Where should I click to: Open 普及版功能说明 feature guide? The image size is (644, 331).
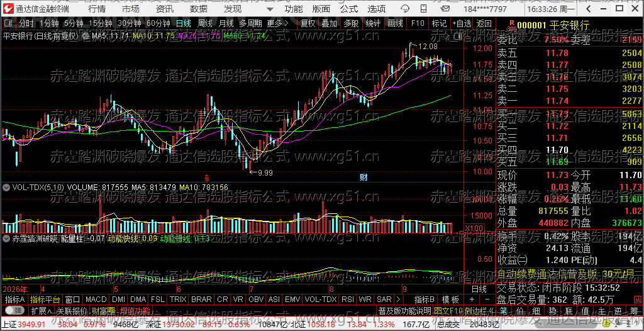coord(404,310)
